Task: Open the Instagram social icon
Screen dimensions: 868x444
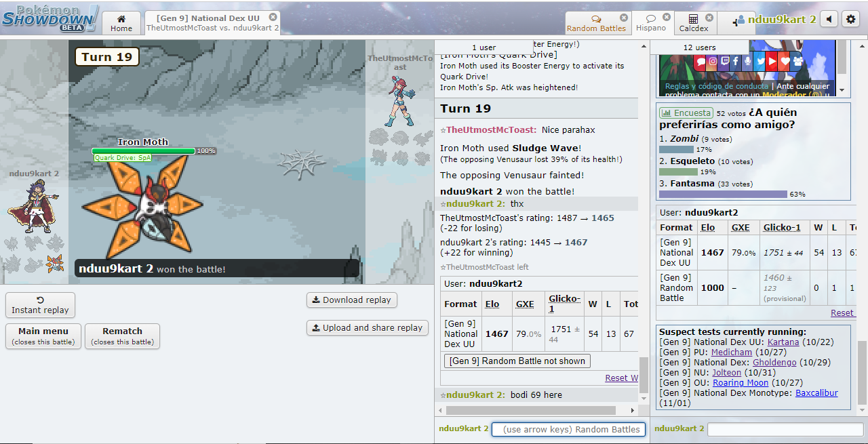Action: click(x=713, y=62)
